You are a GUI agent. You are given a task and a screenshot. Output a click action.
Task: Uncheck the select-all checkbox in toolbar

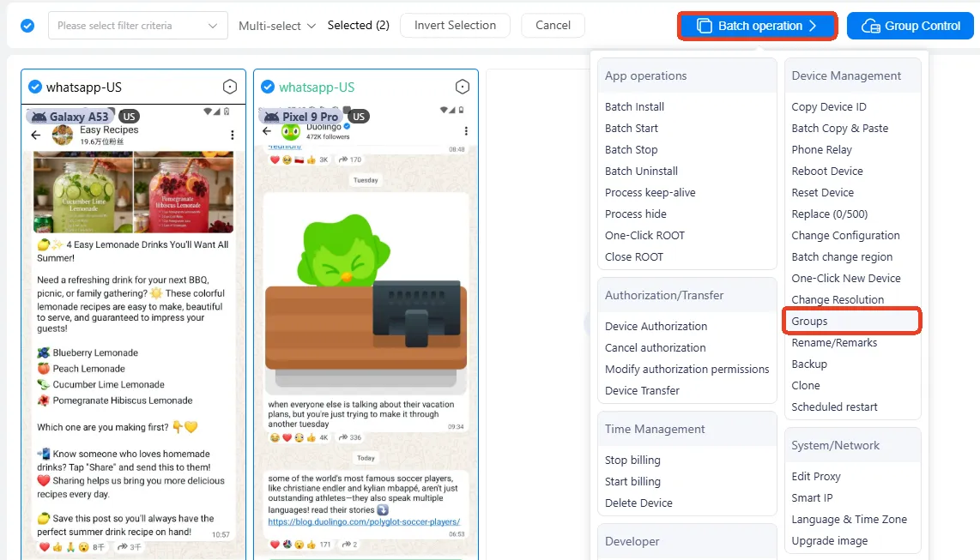(x=27, y=26)
